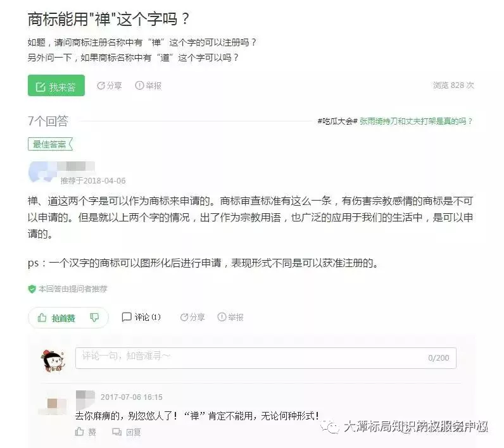504x448 pixels.
Task: Click the share icon under the question
Action: click(x=101, y=86)
